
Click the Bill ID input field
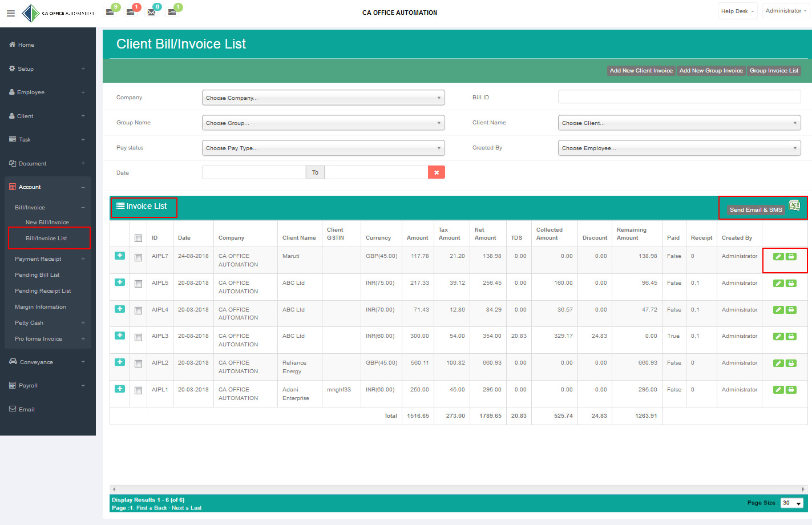click(x=679, y=97)
